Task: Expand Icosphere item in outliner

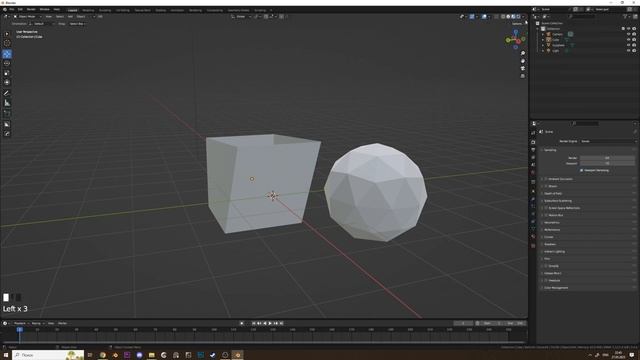Action: pyautogui.click(x=543, y=45)
